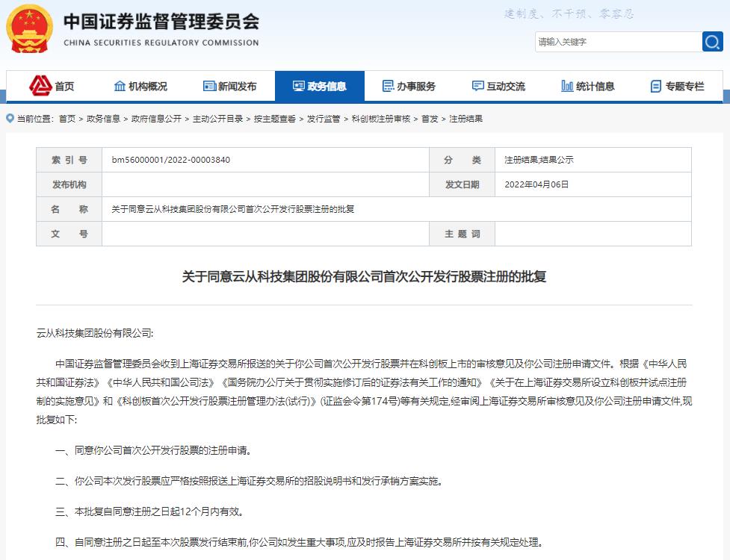Go to 政务信息 in the breadcrumb
This screenshot has height=560, width=730.
click(x=103, y=119)
